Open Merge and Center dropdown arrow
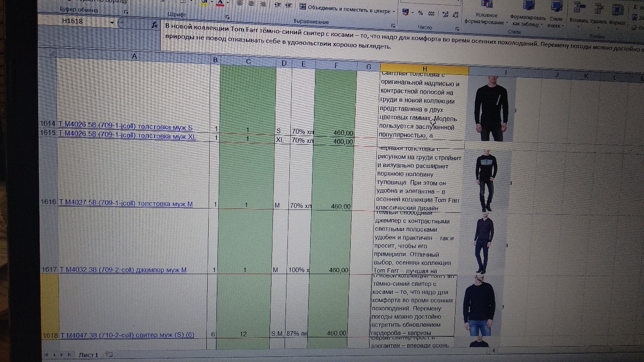644x362 pixels. (x=394, y=11)
